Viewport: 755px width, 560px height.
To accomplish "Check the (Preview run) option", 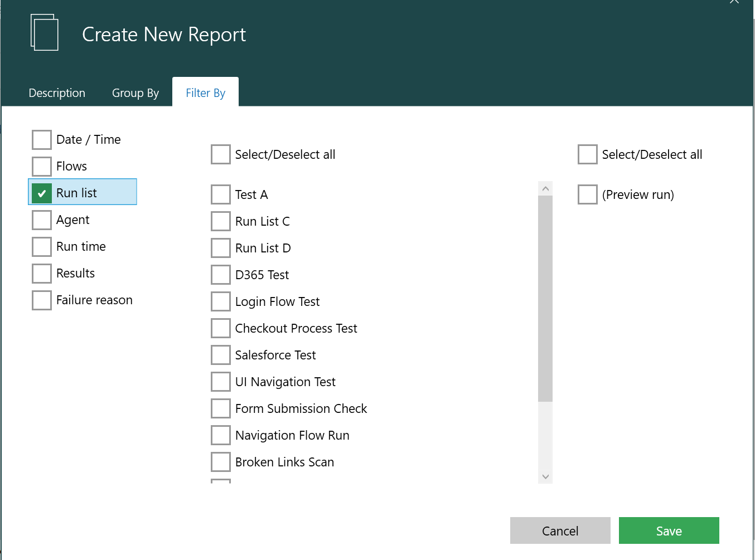I will pos(588,195).
